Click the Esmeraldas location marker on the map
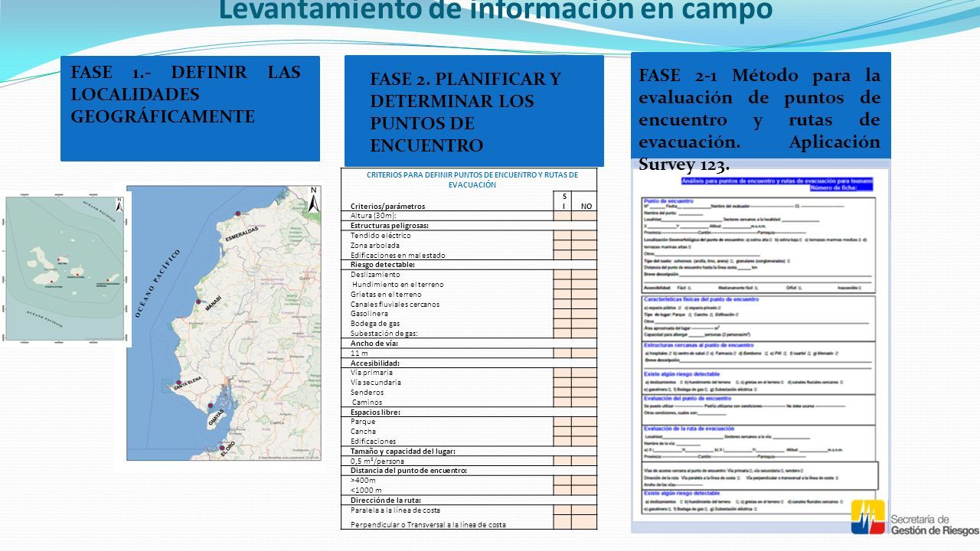The image size is (980, 551). point(238,214)
